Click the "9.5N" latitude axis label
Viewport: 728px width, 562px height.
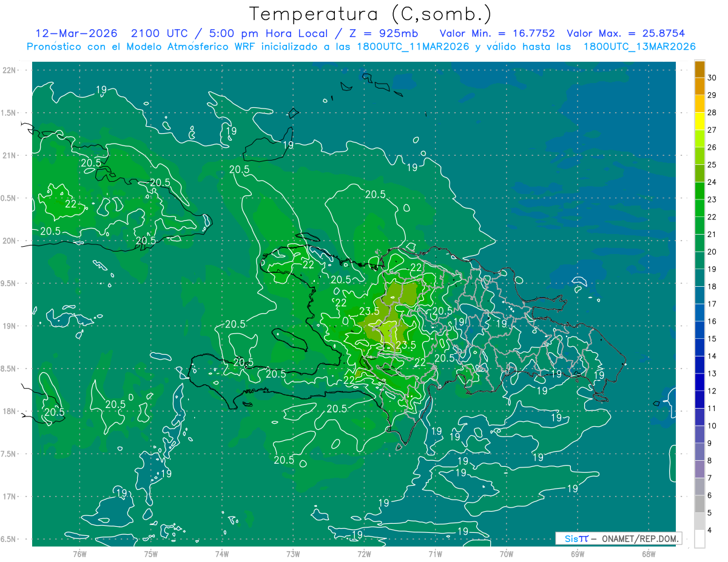(9, 283)
